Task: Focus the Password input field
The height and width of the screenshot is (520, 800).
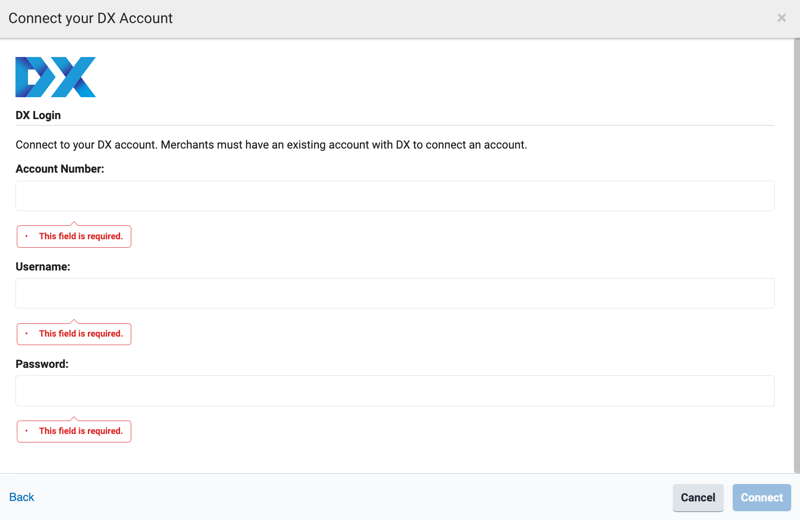Action: click(x=395, y=391)
